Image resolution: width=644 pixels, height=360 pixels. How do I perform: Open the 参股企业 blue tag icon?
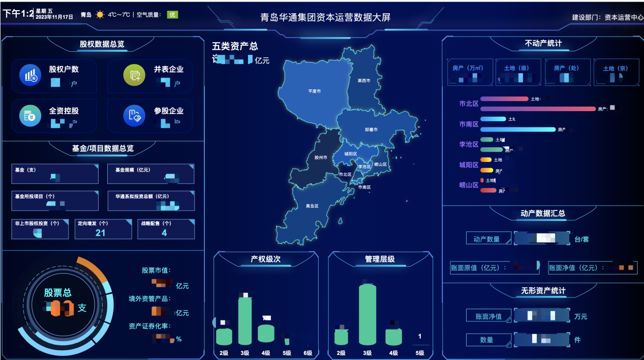coord(134,116)
